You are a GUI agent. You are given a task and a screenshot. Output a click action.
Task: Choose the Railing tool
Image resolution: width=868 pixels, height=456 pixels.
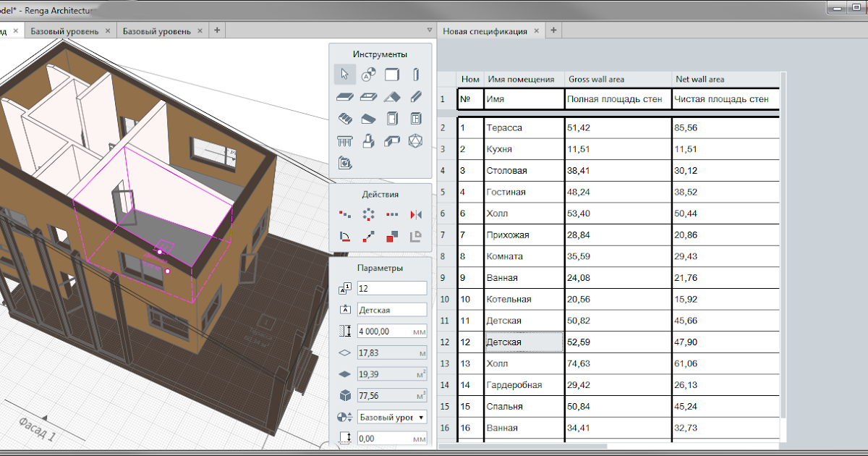[344, 141]
